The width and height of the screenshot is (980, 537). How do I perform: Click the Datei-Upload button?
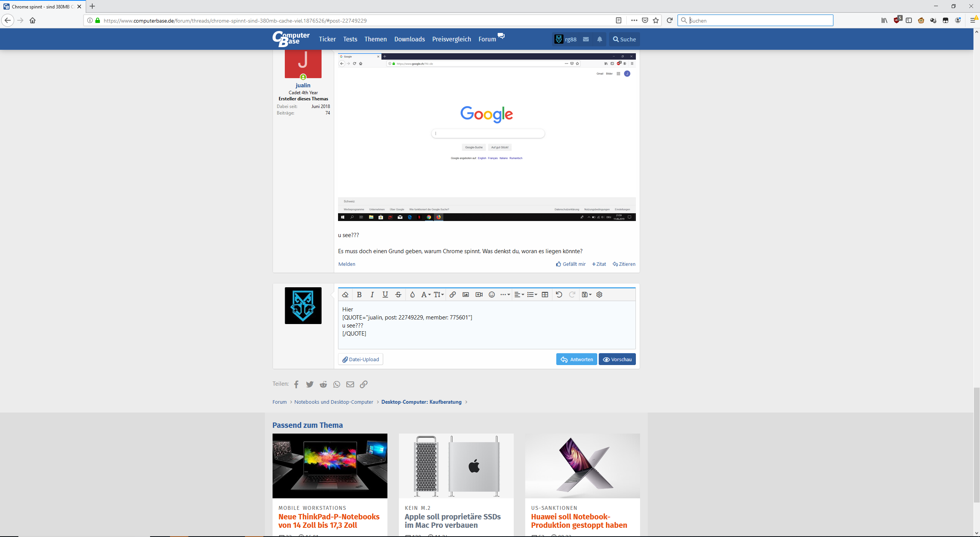point(361,359)
